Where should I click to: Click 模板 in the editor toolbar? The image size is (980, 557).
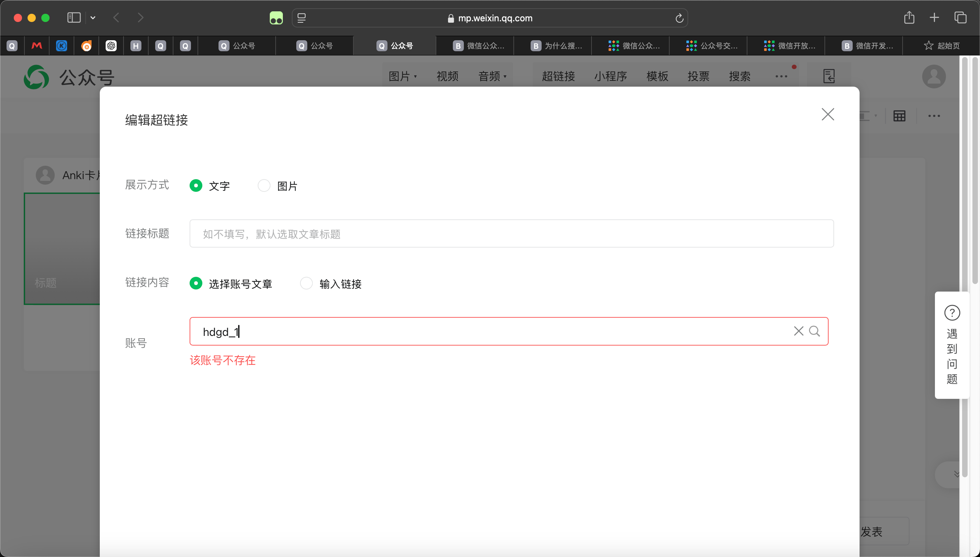pos(657,76)
